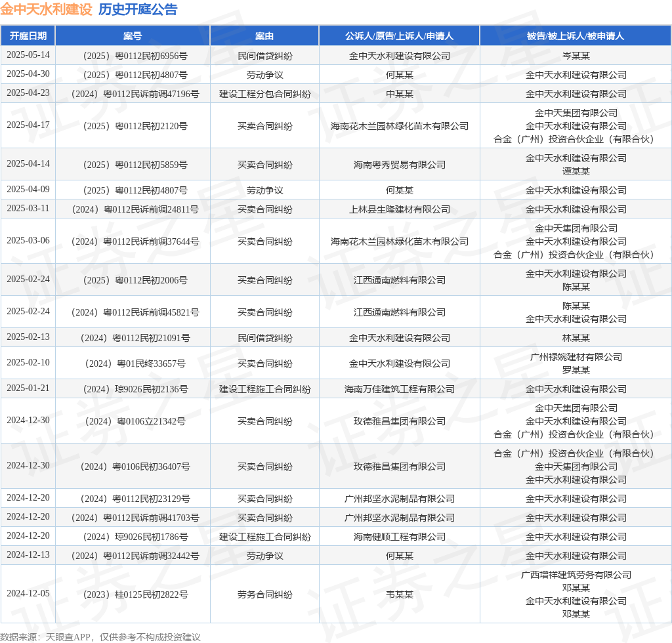Click the 金中天水利建设 title text
Viewport: 672px width, 643px height.
pyautogui.click(x=46, y=9)
